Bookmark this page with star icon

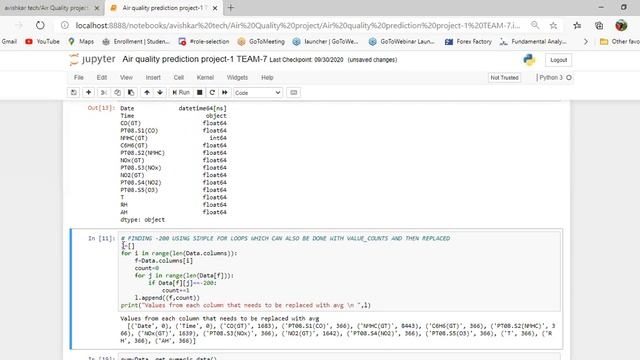pos(553,25)
